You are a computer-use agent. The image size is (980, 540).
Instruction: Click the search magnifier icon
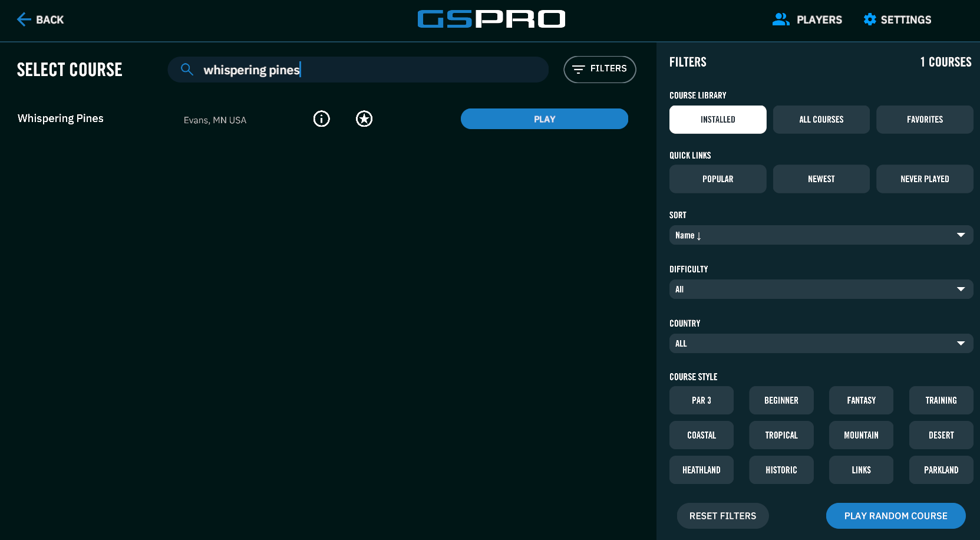187,70
